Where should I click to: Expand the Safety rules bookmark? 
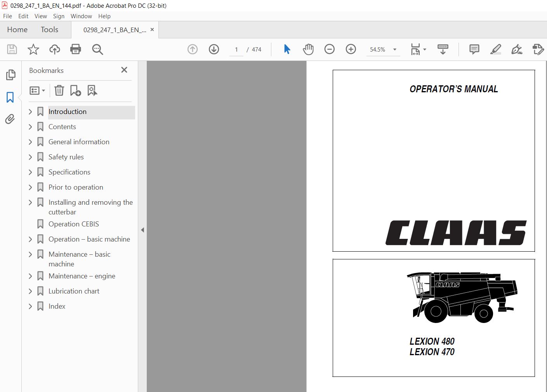pyautogui.click(x=30, y=157)
